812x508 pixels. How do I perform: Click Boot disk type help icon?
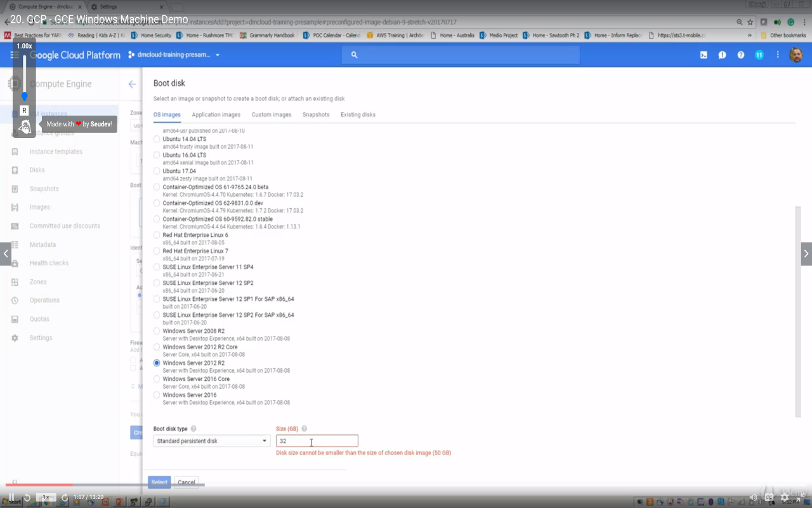[193, 429]
